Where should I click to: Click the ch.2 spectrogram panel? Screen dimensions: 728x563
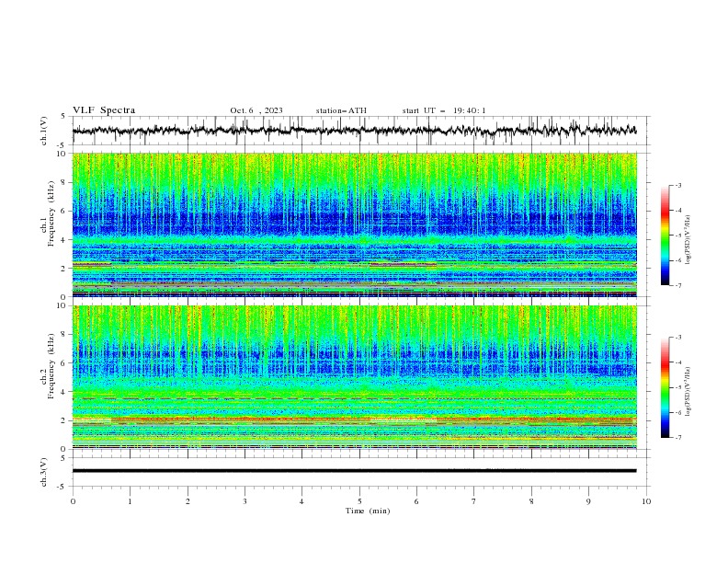click(x=354, y=377)
